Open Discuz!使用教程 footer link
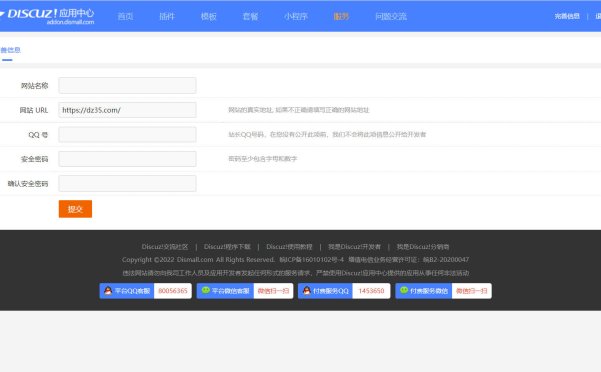Image resolution: width=601 pixels, height=372 pixels. click(x=289, y=247)
